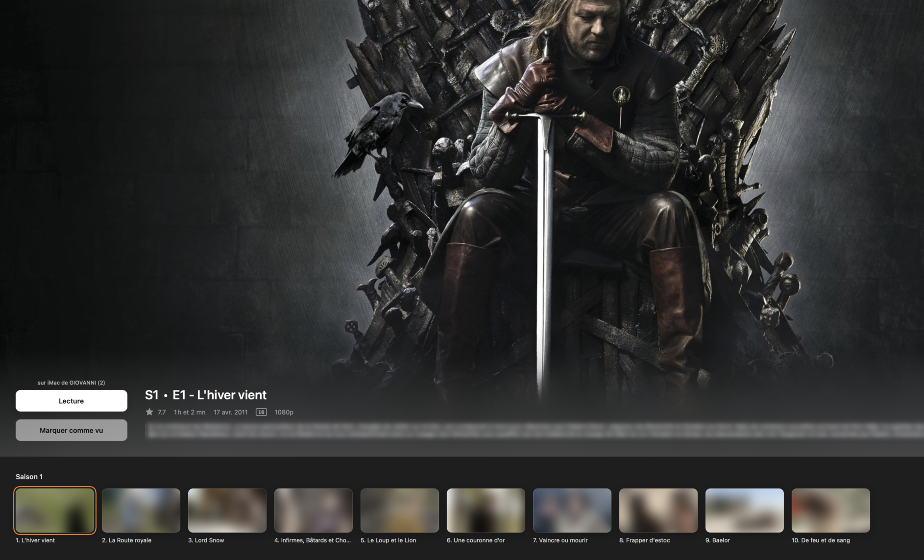Viewport: 924px width, 560px height.
Task: Mark episode via Marquer comme vu button
Action: (72, 430)
